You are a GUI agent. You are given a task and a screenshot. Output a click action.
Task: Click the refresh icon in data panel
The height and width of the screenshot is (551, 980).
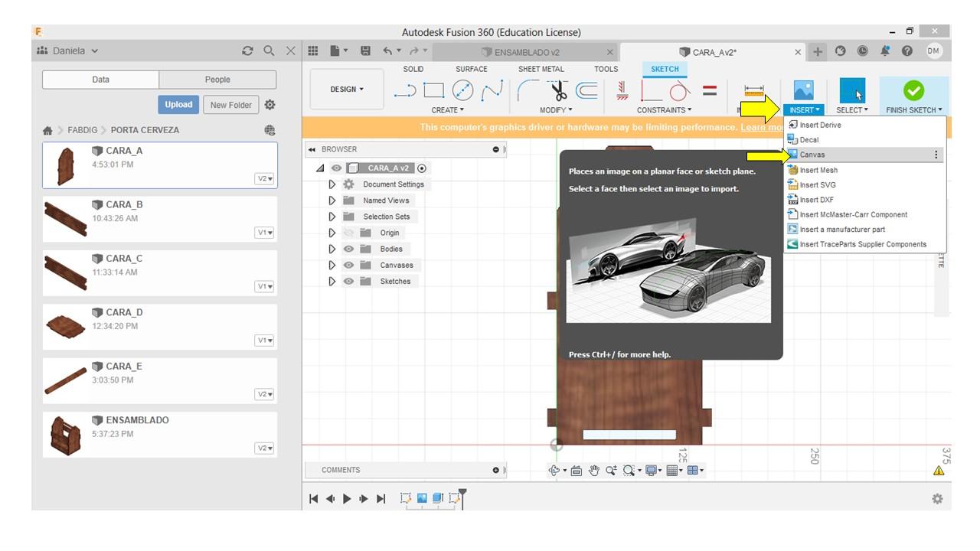247,51
